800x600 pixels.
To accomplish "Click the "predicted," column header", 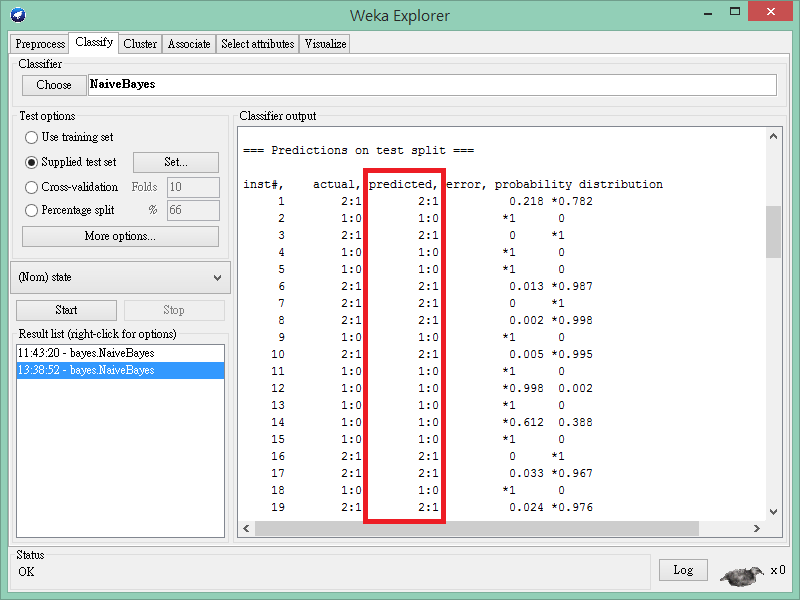I will pyautogui.click(x=403, y=184).
